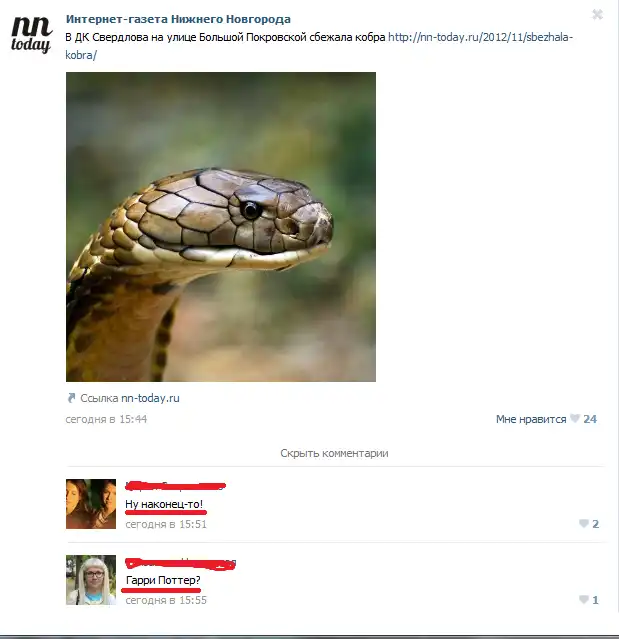The height and width of the screenshot is (639, 619).
Task: Like the 'Гарри Поттер?' comment heart
Action: pyautogui.click(x=584, y=599)
